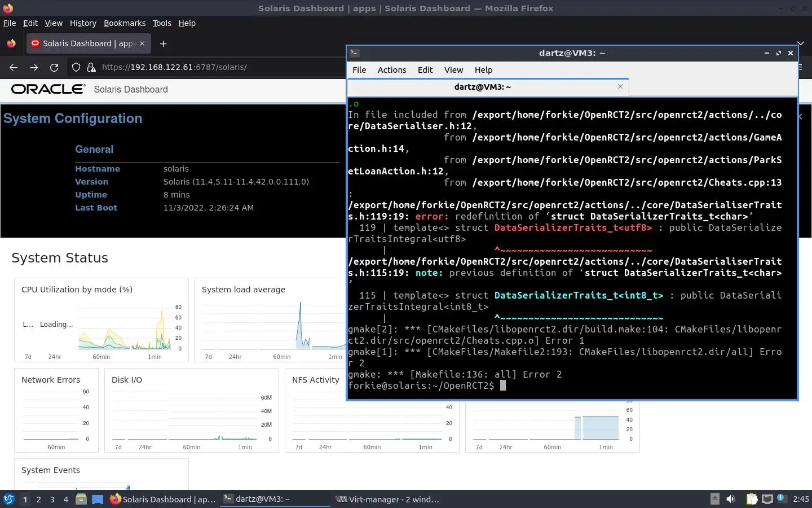Open a new Firefox tab with plus button

point(163,43)
